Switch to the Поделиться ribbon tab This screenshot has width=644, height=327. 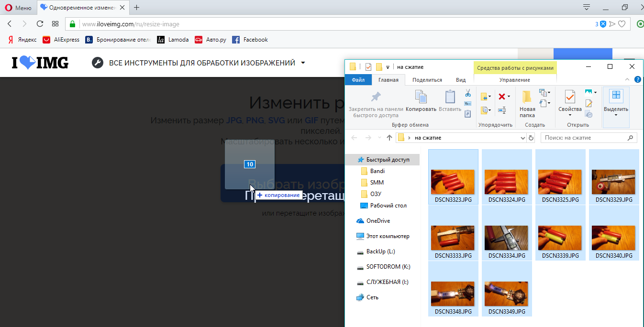(427, 80)
